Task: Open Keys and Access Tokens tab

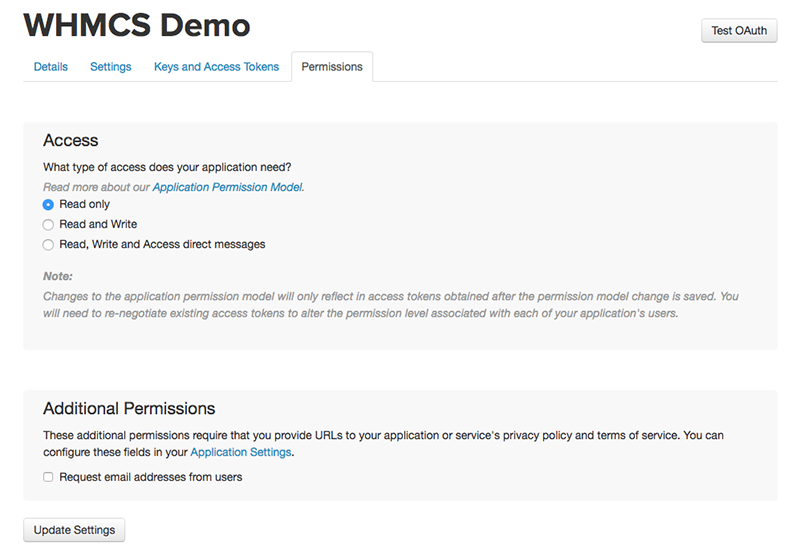Action: pos(216,67)
